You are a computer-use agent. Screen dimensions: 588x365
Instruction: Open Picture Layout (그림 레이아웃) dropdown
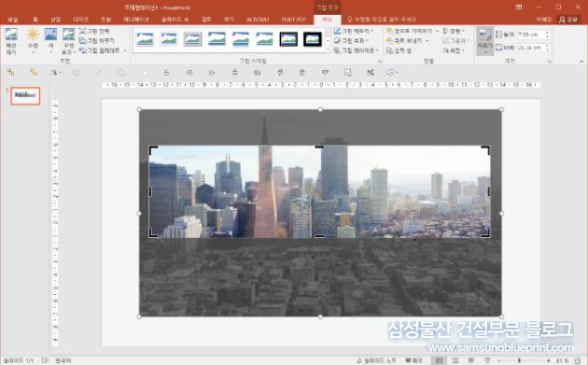click(x=357, y=50)
